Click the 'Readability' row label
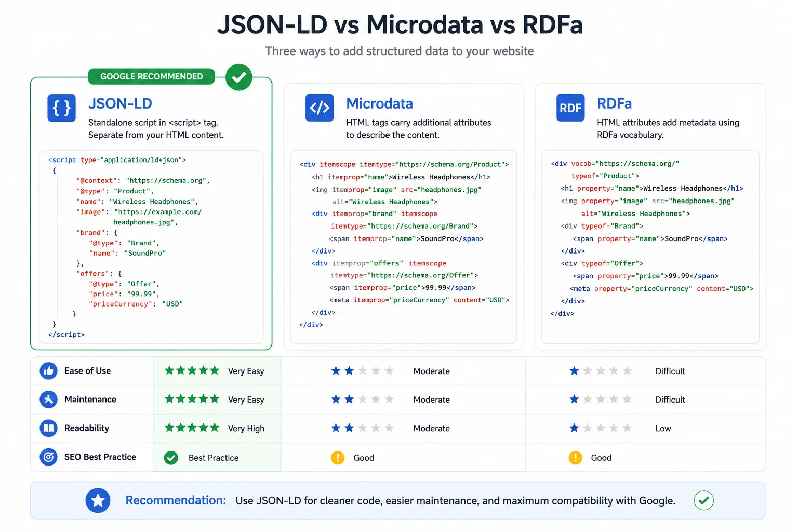This screenshot has height=532, width=798. point(87,428)
